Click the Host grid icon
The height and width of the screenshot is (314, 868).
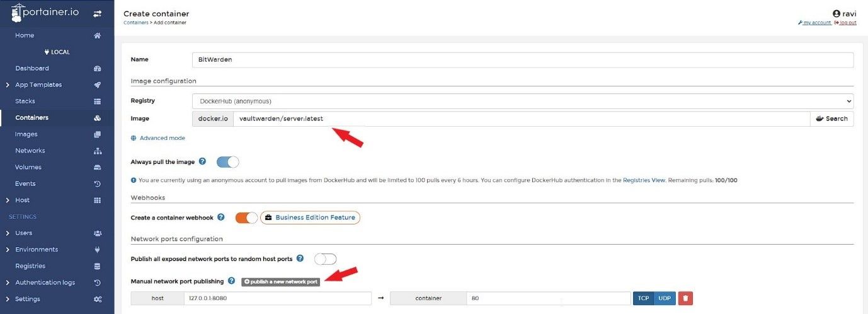(x=98, y=200)
